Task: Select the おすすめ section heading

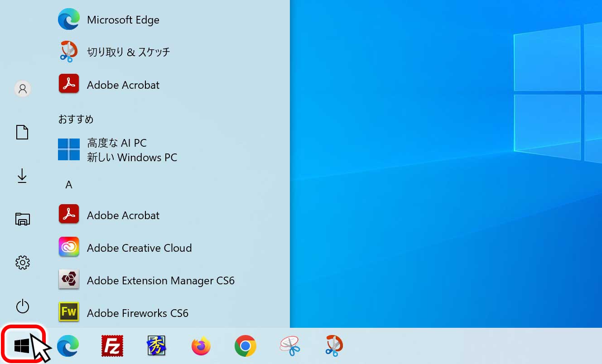Action: click(x=76, y=119)
